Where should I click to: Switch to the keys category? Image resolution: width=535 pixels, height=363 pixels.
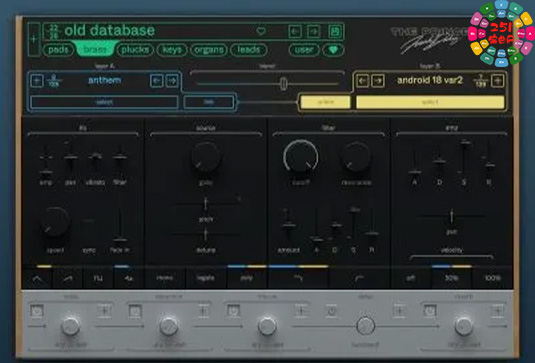pos(172,50)
